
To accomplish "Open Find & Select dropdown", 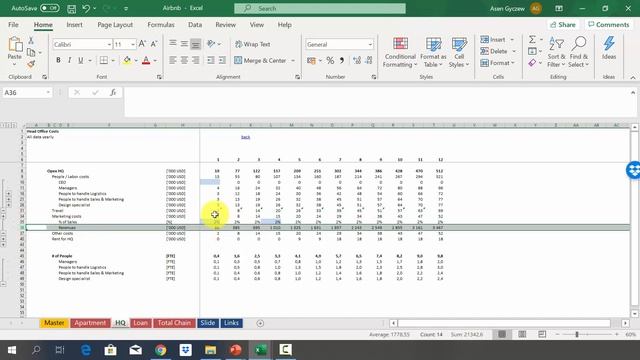I will click(579, 52).
